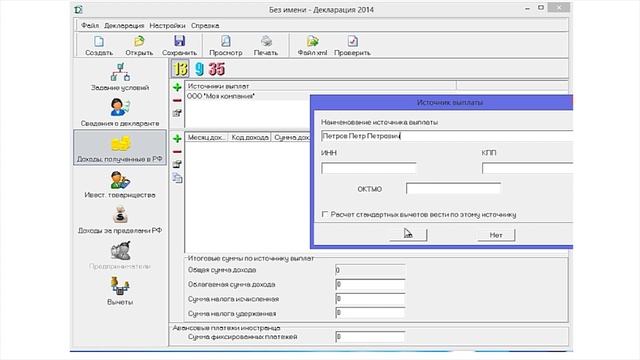Click the ОКТМО input field

tap(453, 188)
